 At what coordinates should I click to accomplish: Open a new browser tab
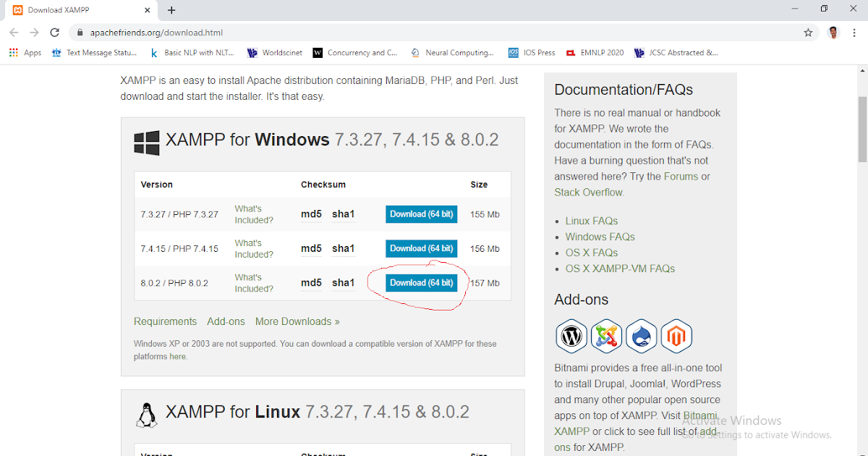(x=171, y=10)
